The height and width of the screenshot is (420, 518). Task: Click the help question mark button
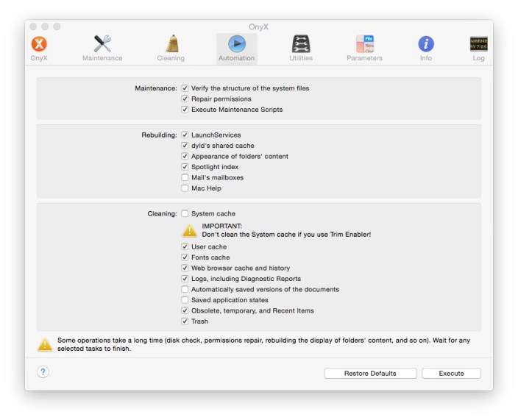[43, 372]
